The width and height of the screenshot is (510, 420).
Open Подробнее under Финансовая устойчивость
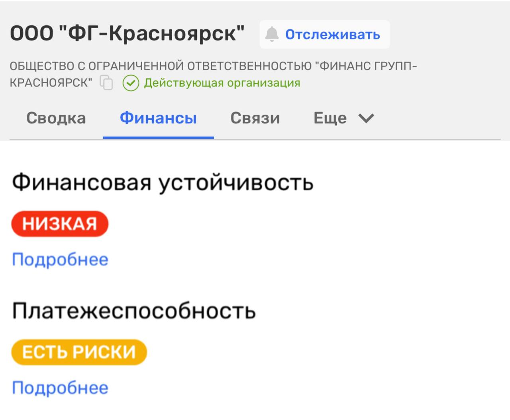60,260
